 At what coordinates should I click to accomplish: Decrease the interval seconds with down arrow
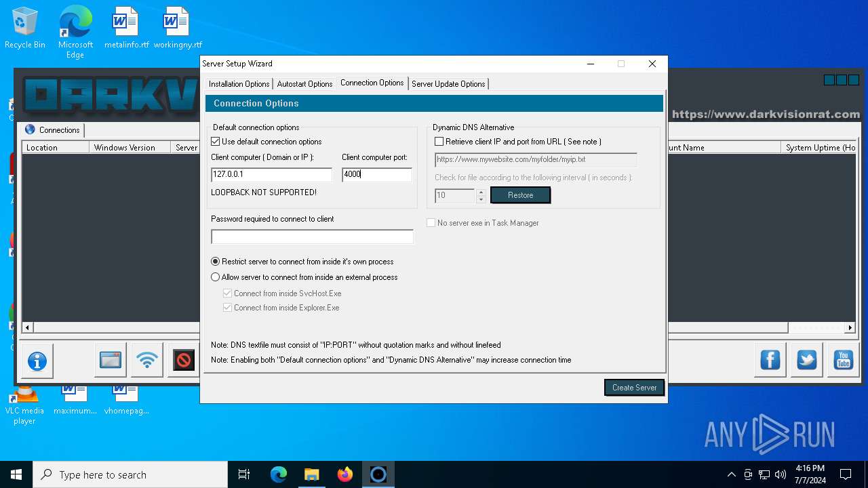[x=481, y=199]
